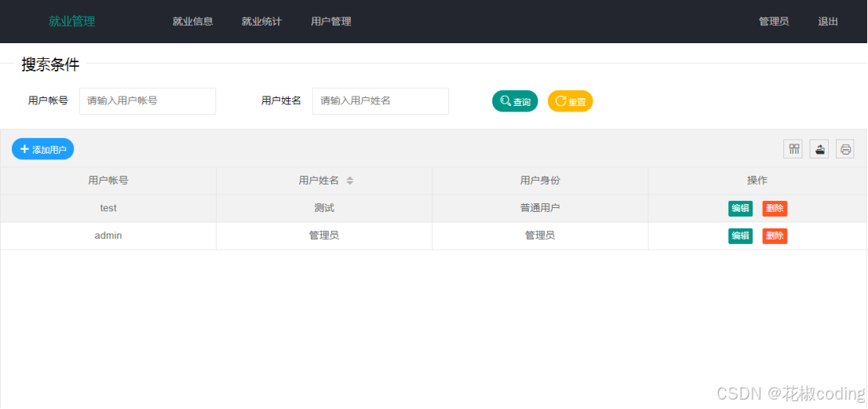868x409 pixels.
Task: Select the test account cell
Action: point(108,208)
